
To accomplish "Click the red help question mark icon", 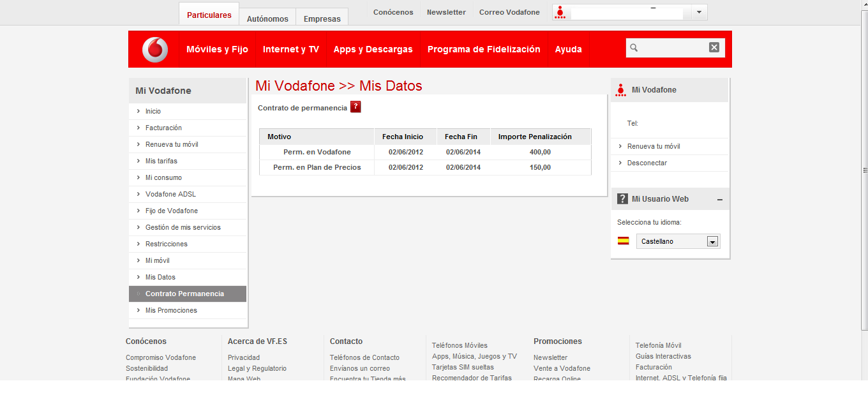I will pyautogui.click(x=355, y=107).
